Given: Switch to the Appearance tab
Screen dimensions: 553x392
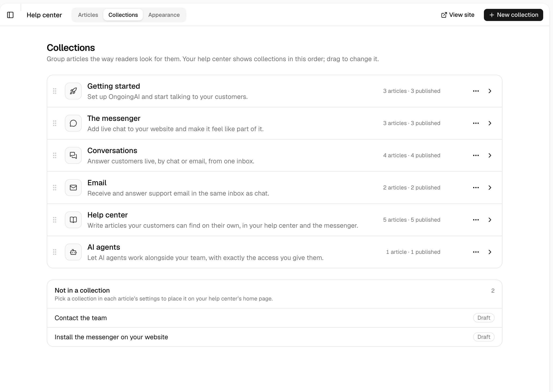Looking at the screenshot, I should tap(164, 15).
